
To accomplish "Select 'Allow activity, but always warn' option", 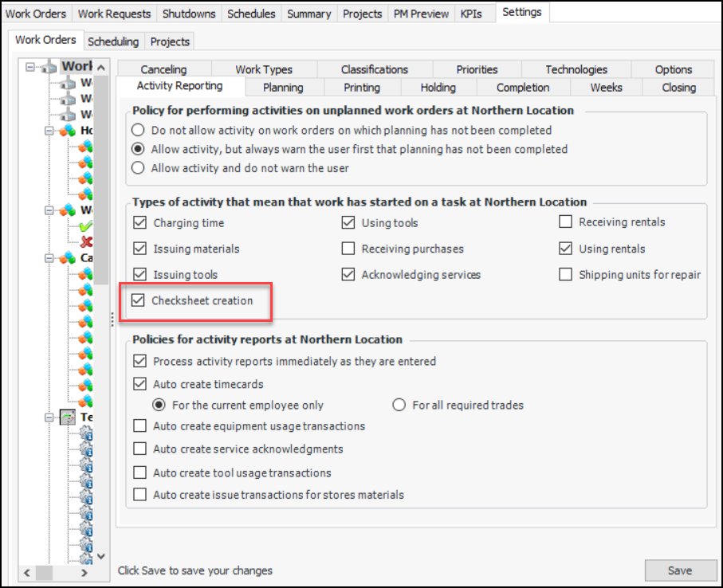I will point(138,149).
